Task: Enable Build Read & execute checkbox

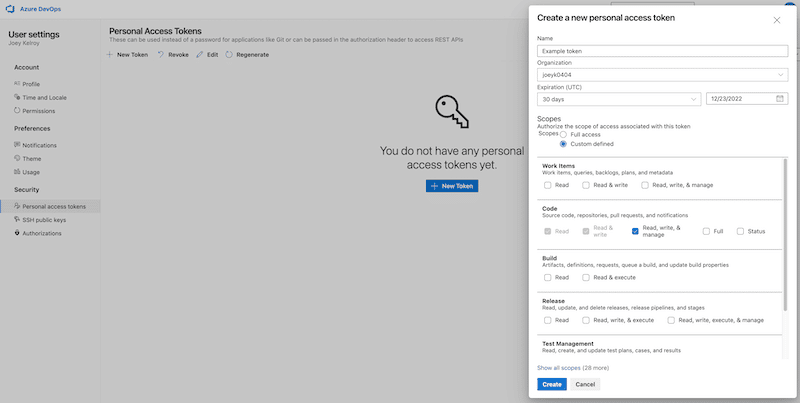Action: 587,277
